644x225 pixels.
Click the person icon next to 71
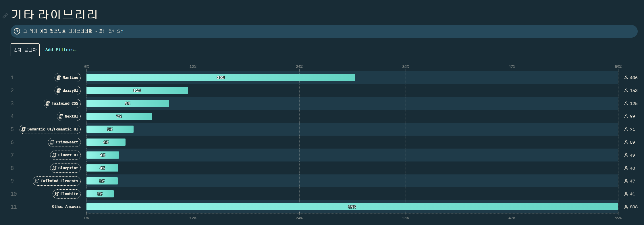click(x=626, y=129)
